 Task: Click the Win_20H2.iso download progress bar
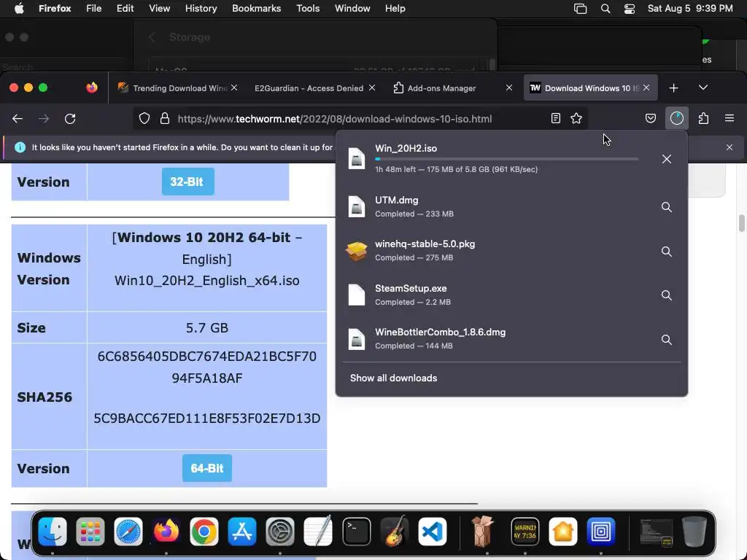click(x=507, y=159)
